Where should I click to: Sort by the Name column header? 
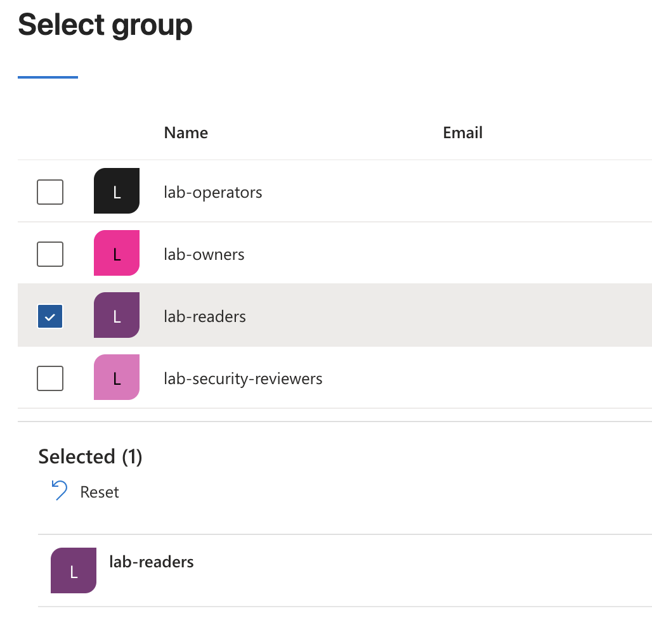tap(186, 132)
